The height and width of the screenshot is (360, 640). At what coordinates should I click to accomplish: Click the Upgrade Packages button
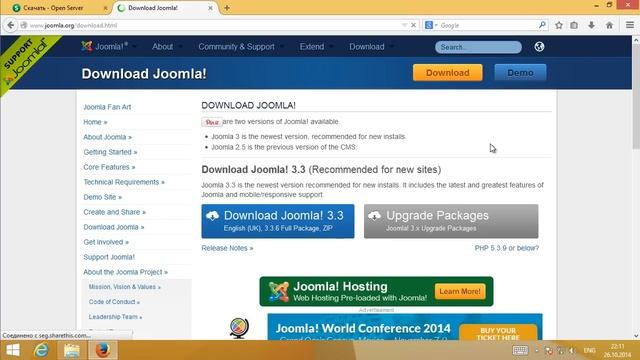coord(451,221)
